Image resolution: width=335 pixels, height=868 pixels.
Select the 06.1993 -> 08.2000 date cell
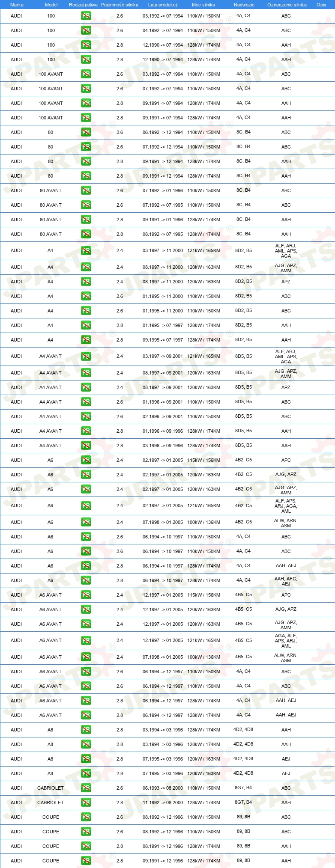point(163,788)
